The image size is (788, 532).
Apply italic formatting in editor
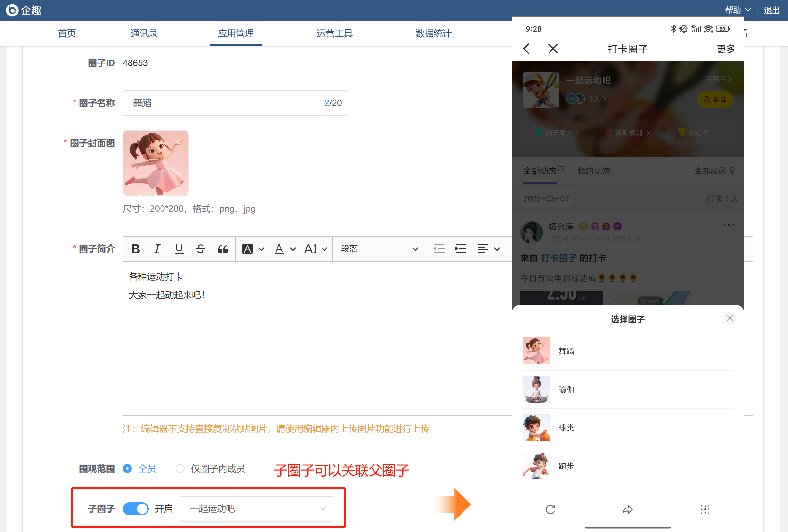(x=157, y=249)
